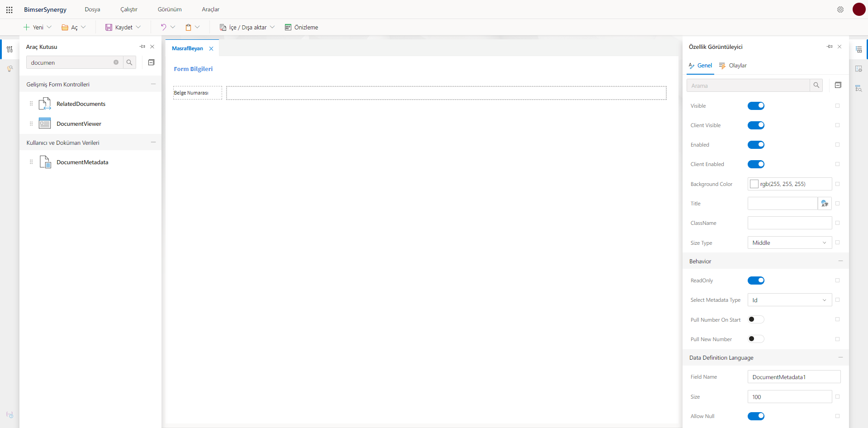The width and height of the screenshot is (868, 428).
Task: Open the İçe / Dışa aktar dropdown
Action: [247, 27]
